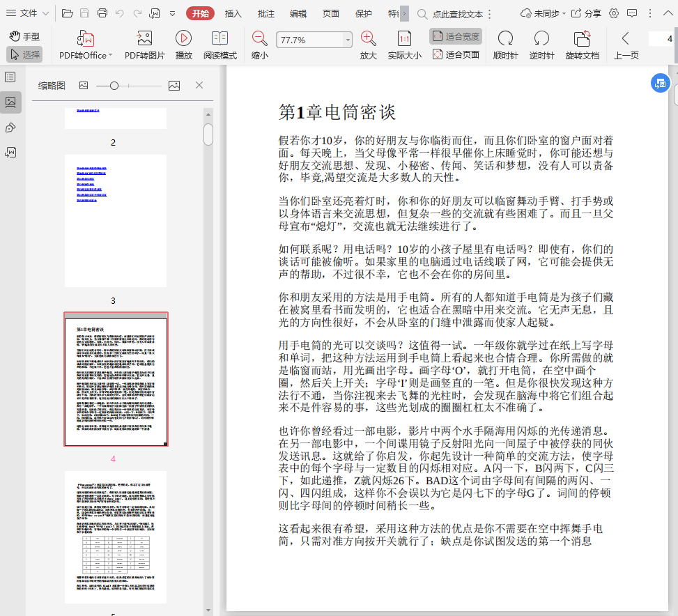The width and height of the screenshot is (678, 616).
Task: Expand more ribbon tabs chevron
Action: (404, 13)
